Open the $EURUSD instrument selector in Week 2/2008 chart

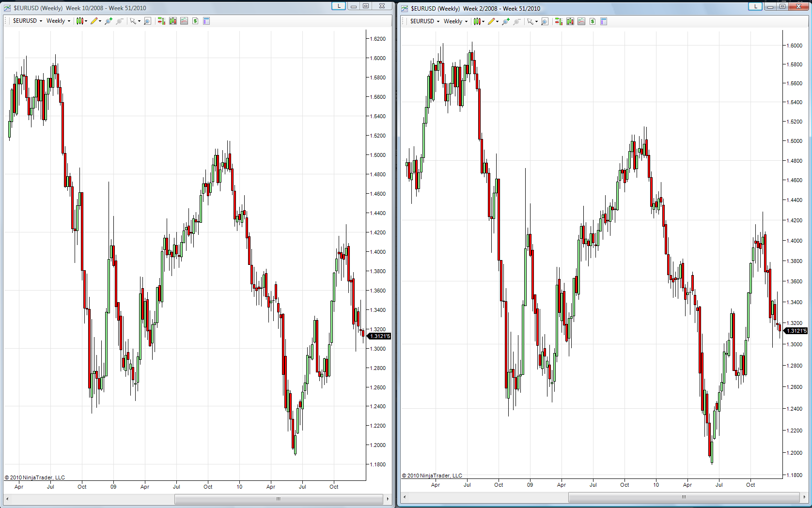[424, 21]
